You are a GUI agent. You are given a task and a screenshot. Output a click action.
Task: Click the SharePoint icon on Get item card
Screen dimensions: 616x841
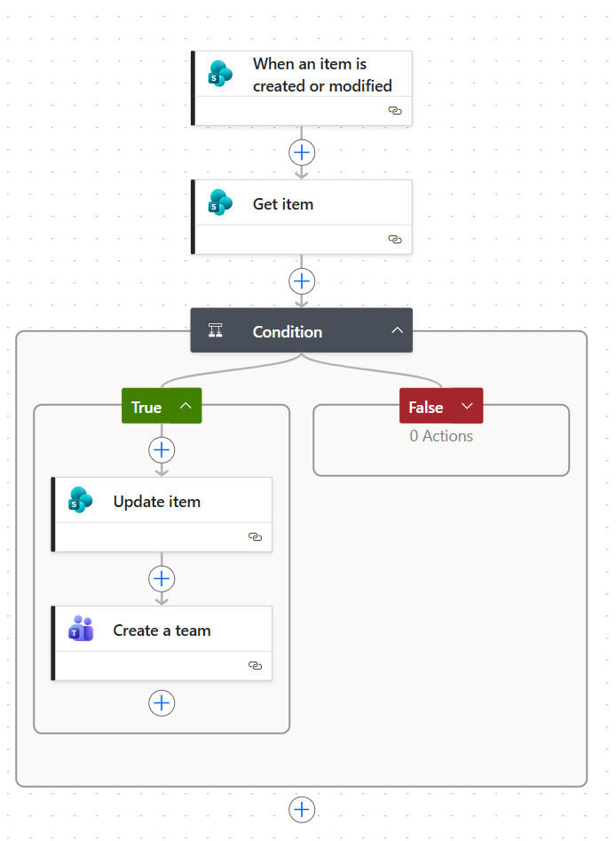[x=220, y=202]
